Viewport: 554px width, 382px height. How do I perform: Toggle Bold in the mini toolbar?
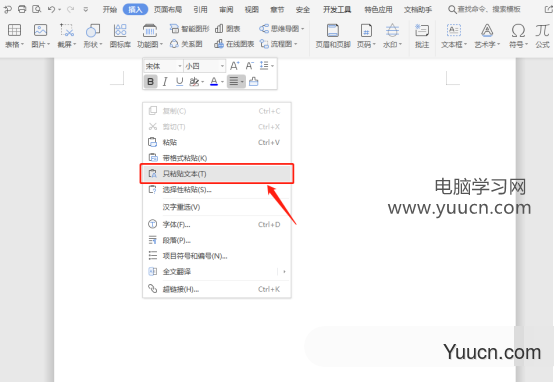(x=151, y=82)
